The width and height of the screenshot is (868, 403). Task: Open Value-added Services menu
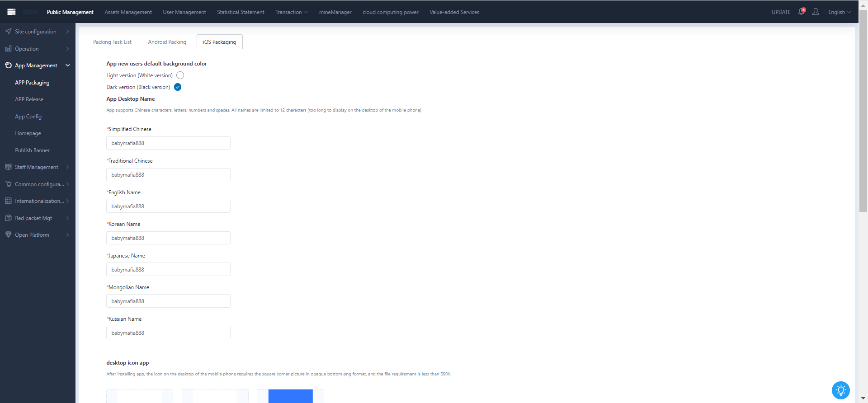pyautogui.click(x=454, y=12)
